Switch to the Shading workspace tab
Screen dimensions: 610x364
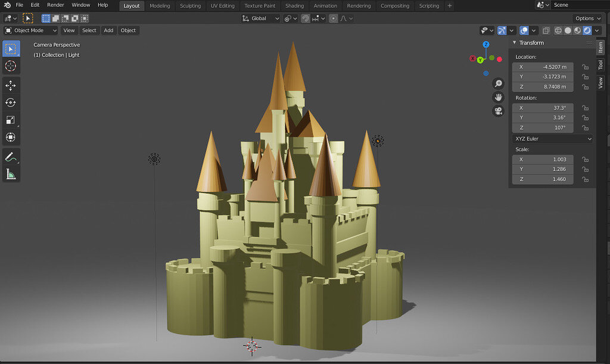point(294,5)
